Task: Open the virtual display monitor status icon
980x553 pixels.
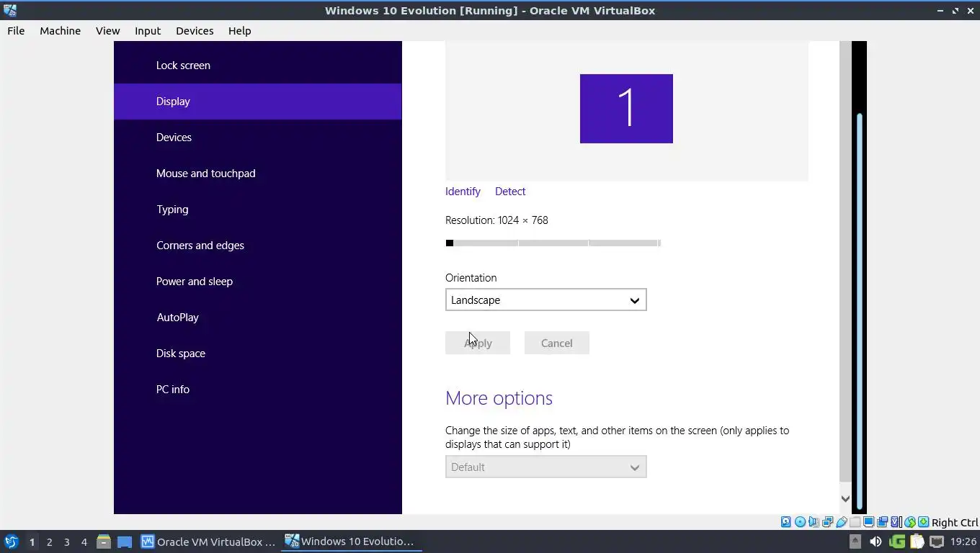Action: pos(868,522)
